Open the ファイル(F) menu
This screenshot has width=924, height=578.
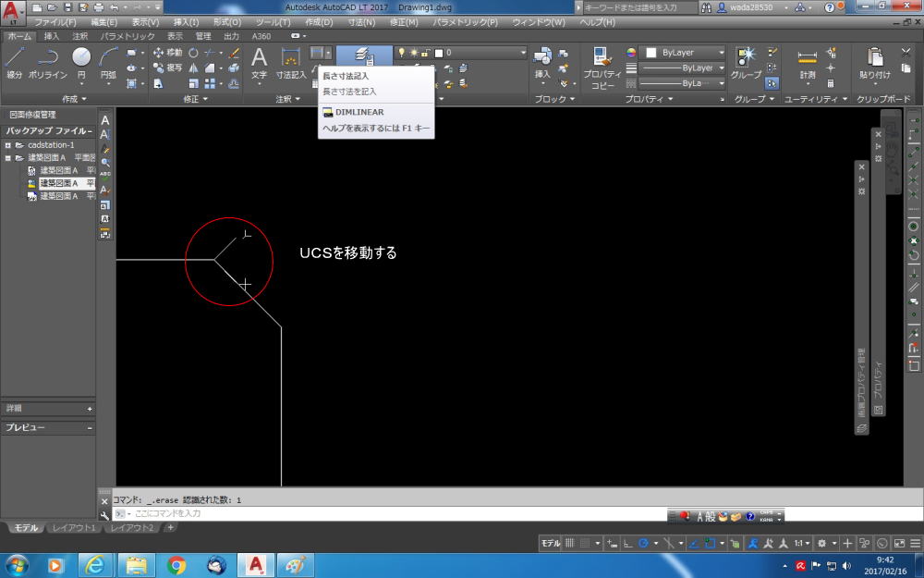pos(55,22)
